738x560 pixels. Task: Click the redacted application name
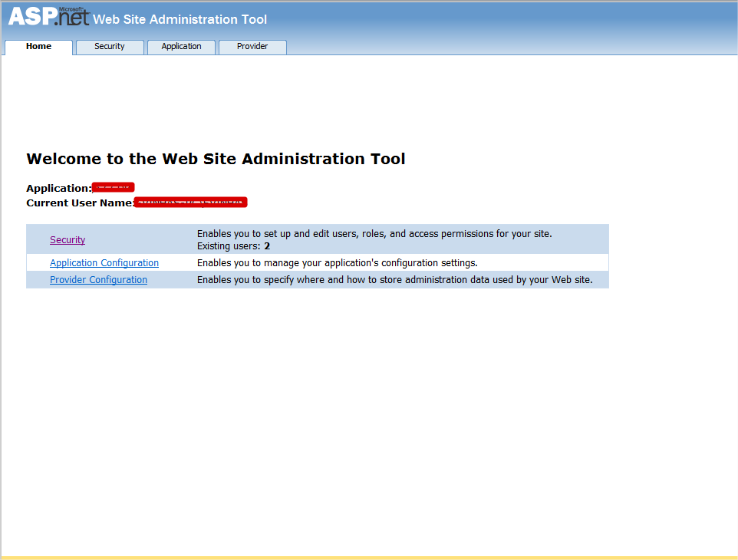pyautogui.click(x=113, y=188)
